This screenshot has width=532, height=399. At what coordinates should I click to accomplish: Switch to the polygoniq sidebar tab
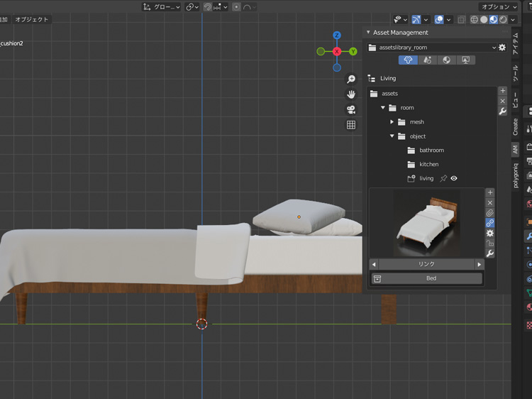(x=516, y=175)
